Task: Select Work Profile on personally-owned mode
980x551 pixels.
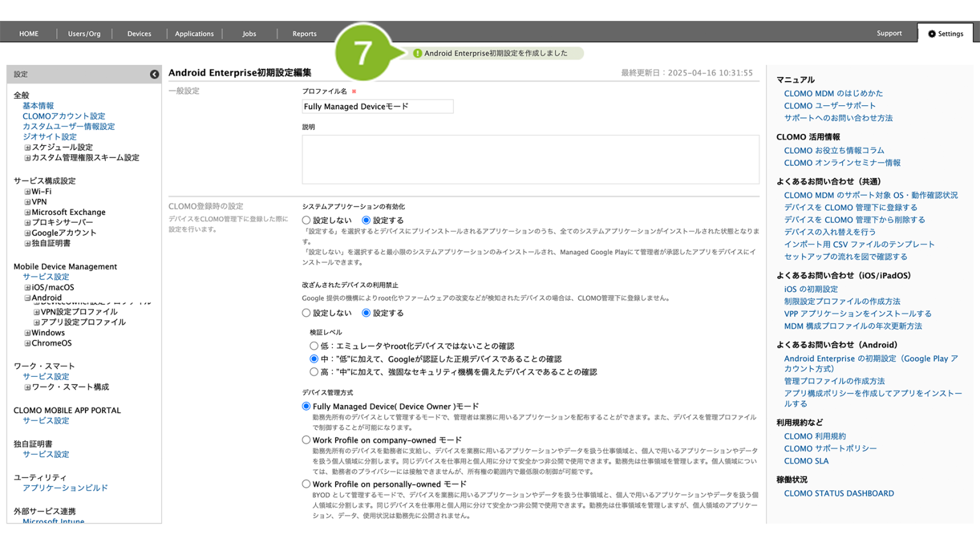Action: coord(306,484)
